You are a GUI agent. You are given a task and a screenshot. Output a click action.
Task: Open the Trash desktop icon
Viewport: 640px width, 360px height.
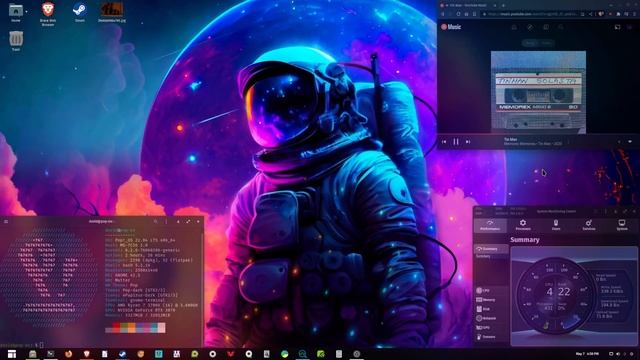click(16, 41)
